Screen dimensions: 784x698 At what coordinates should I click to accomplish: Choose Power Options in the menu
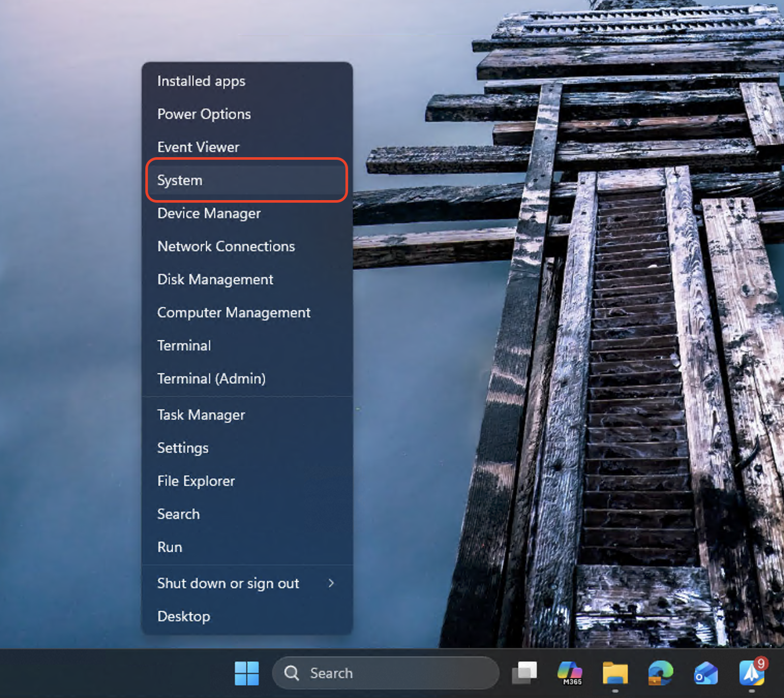coord(247,114)
